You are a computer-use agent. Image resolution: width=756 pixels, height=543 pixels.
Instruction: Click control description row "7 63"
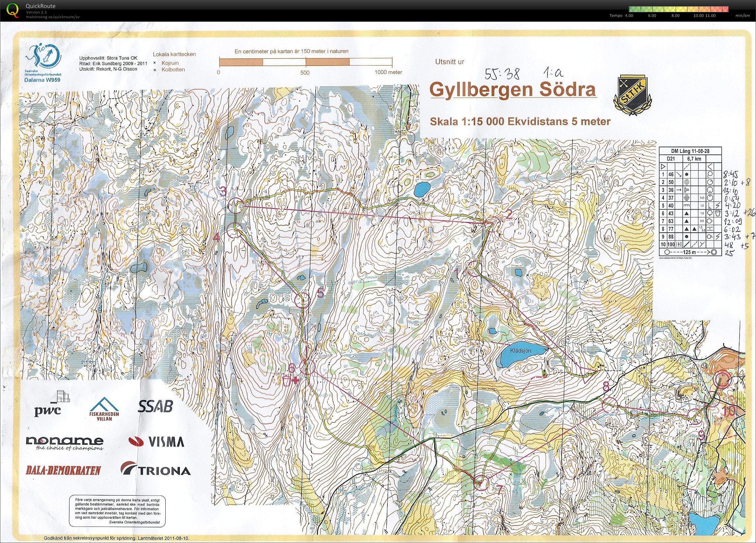click(690, 221)
